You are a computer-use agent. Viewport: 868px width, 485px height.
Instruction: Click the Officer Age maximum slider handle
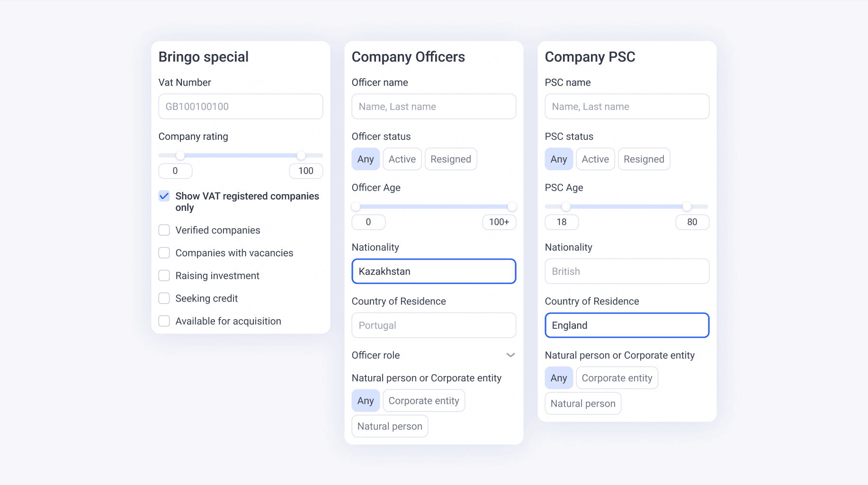512,207
